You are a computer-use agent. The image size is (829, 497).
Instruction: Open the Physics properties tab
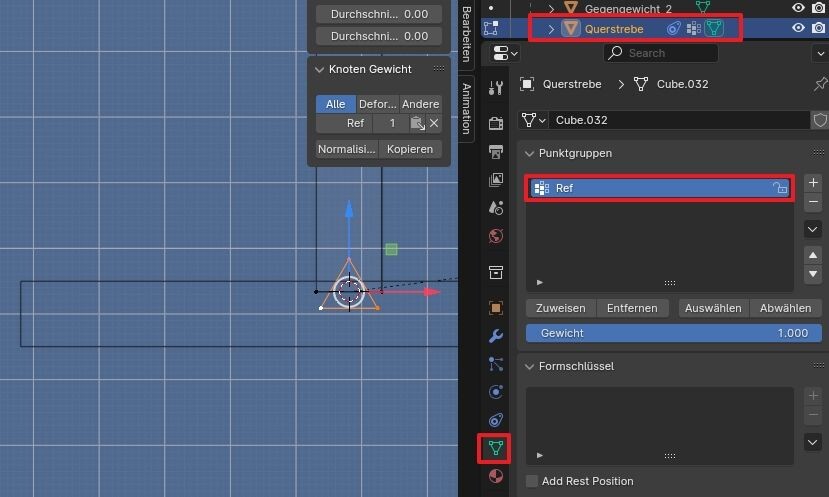pyautogui.click(x=495, y=392)
